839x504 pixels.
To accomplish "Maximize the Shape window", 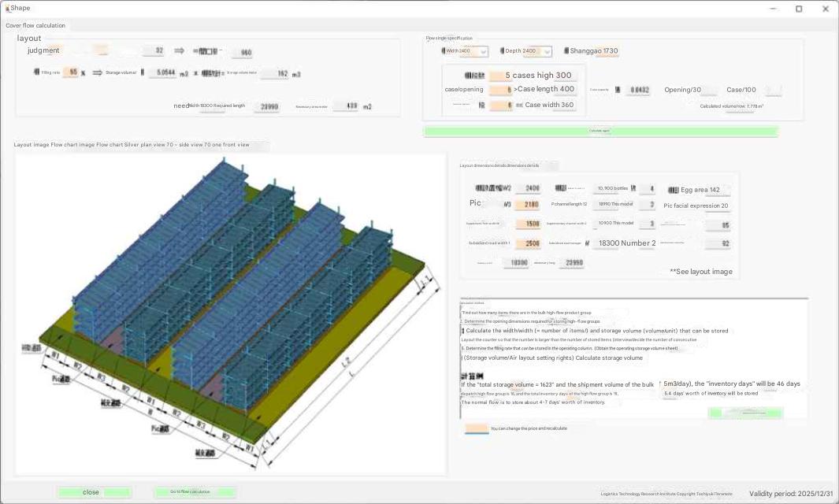I will click(799, 9).
